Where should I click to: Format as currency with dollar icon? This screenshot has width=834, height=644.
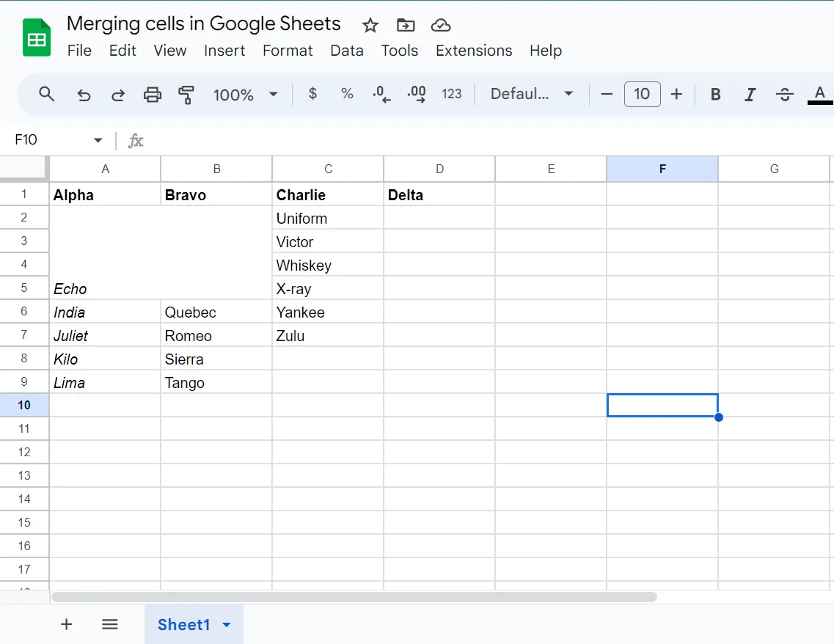312,94
